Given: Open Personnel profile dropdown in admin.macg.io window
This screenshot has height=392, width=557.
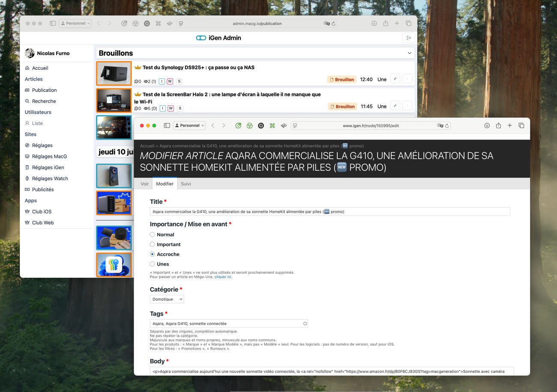Looking at the screenshot, I should [x=75, y=24].
